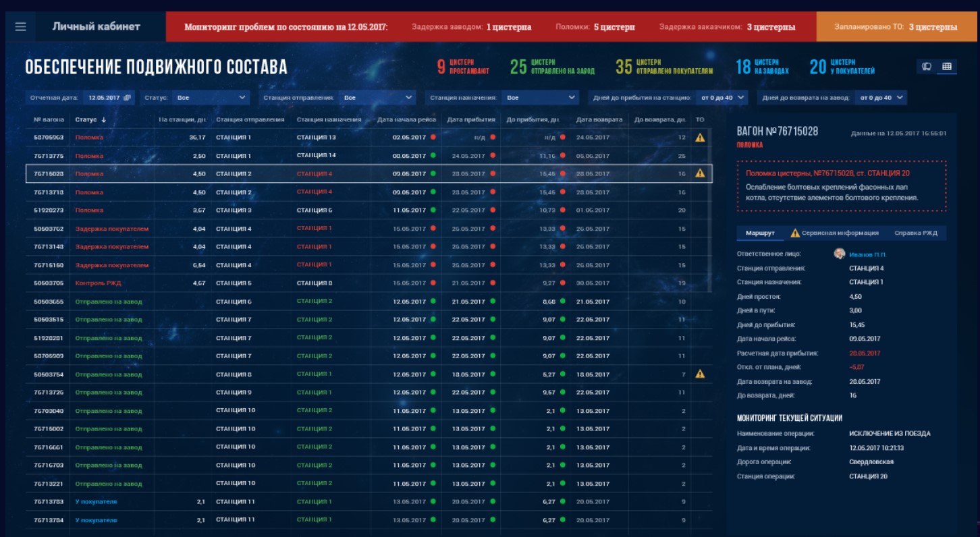Image resolution: width=980 pixels, height=537 pixels.
Task: Switch to the table view icon
Action: tap(947, 66)
